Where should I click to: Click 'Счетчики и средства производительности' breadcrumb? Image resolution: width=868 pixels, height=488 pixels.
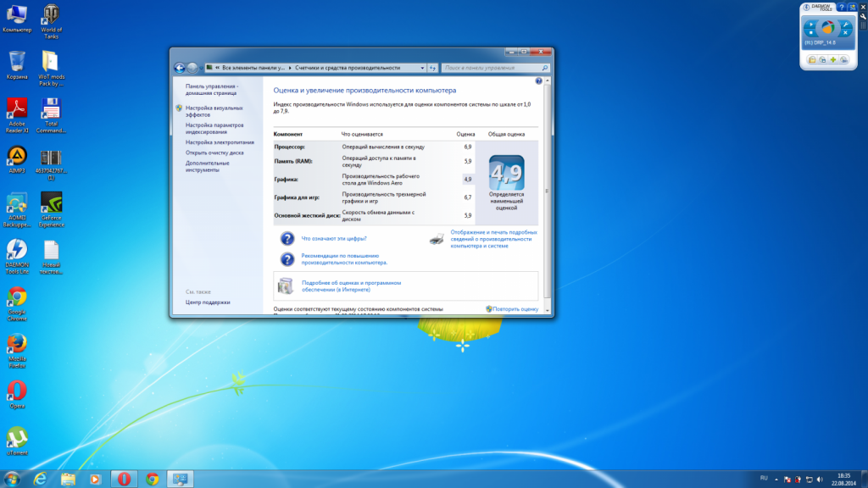(x=347, y=68)
